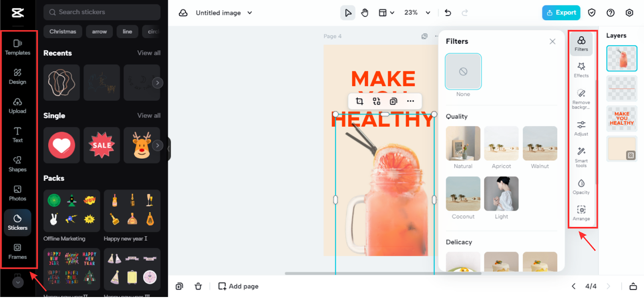
Task: Open the Offline Marketing sticker pack
Action: coord(72,211)
